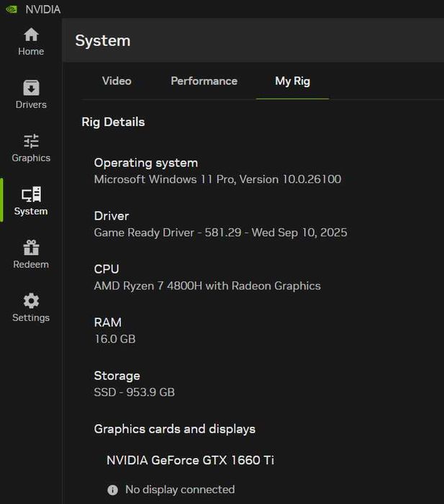Select the Microsoft Windows 11 Pro version text

point(217,179)
